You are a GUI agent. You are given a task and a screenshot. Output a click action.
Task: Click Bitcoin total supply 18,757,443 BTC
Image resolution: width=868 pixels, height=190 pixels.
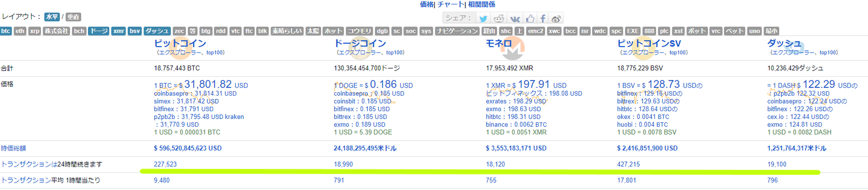177,68
